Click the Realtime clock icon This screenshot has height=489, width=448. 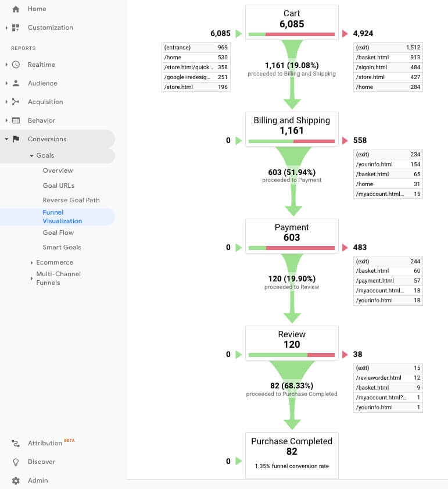pyautogui.click(x=16, y=65)
